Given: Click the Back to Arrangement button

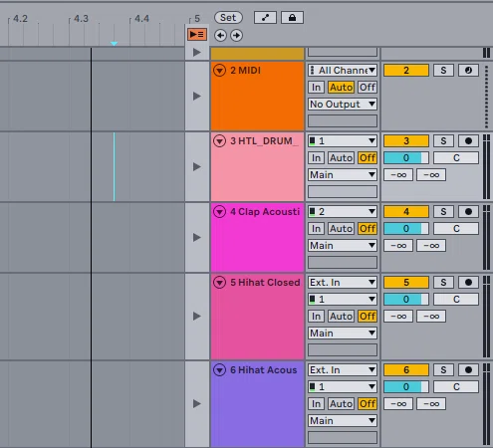Looking at the screenshot, I should click(197, 35).
